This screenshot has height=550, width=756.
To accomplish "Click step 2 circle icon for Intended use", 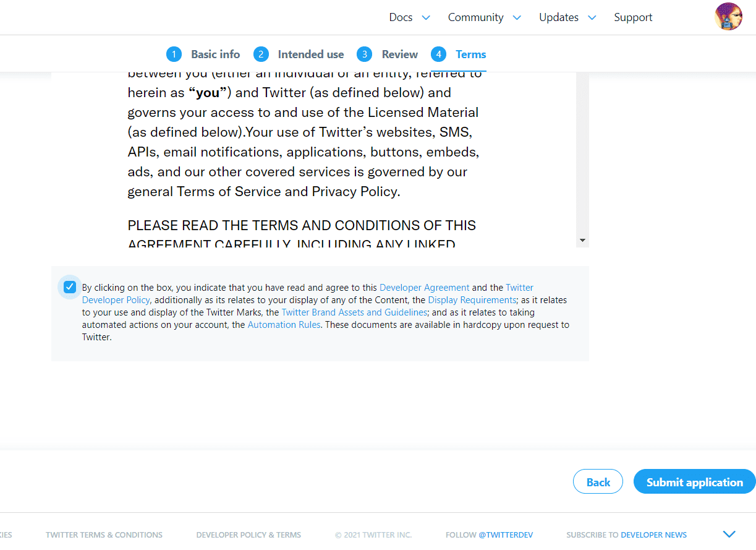I will pyautogui.click(x=261, y=54).
